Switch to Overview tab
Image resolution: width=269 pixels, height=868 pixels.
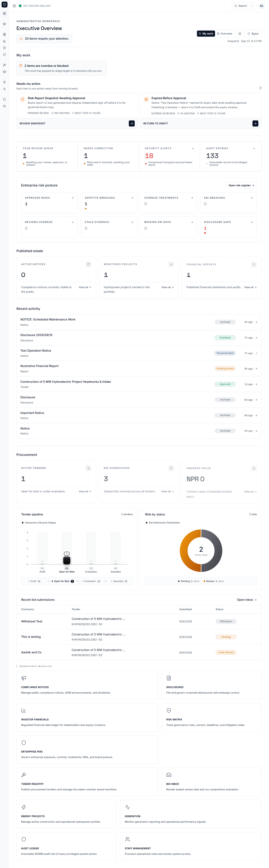224,34
